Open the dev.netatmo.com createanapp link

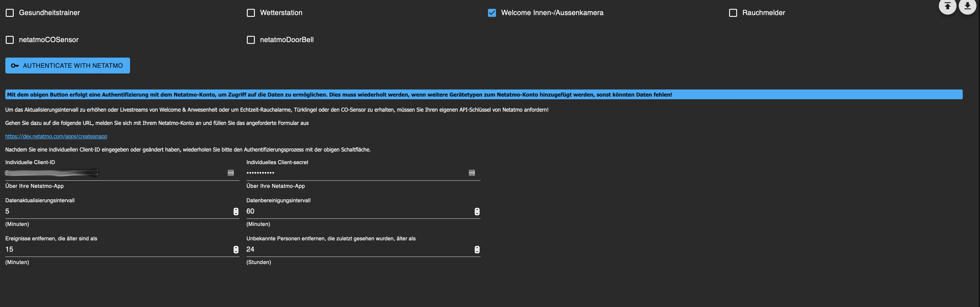pyautogui.click(x=56, y=136)
